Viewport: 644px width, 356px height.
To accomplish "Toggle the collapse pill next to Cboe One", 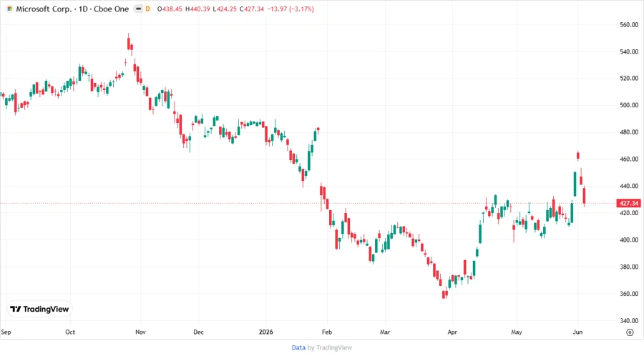I will (138, 9).
